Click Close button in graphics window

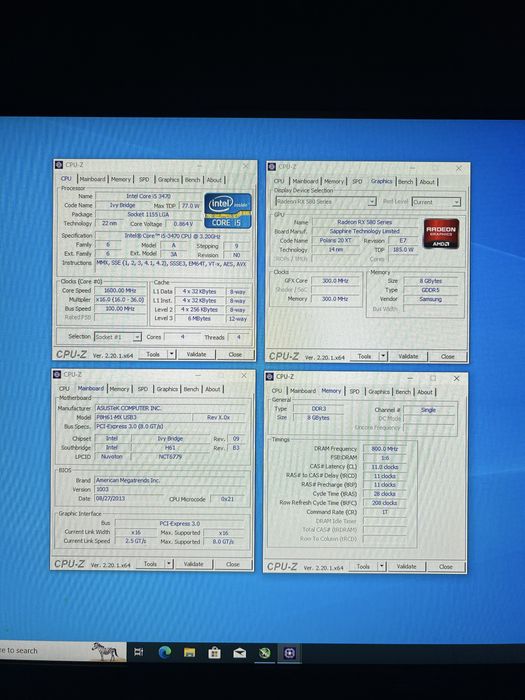(448, 356)
